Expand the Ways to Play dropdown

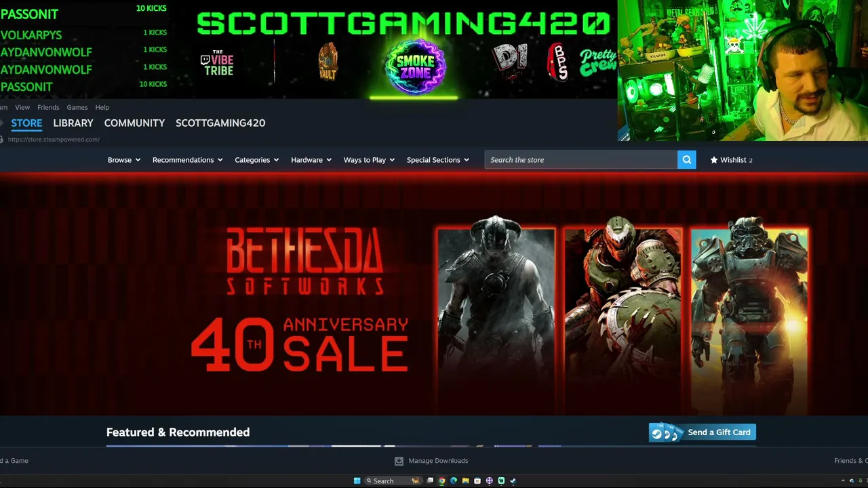pyautogui.click(x=370, y=160)
